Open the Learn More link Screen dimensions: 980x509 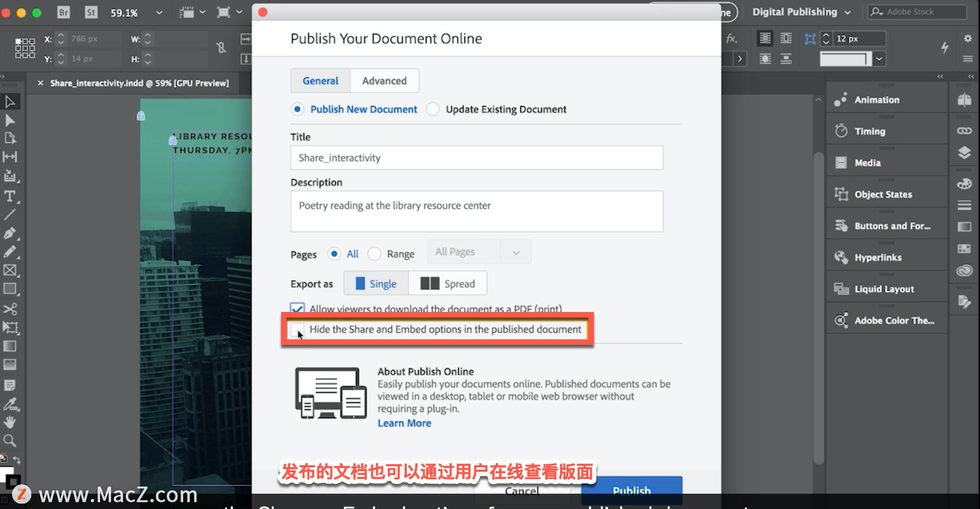coord(404,423)
